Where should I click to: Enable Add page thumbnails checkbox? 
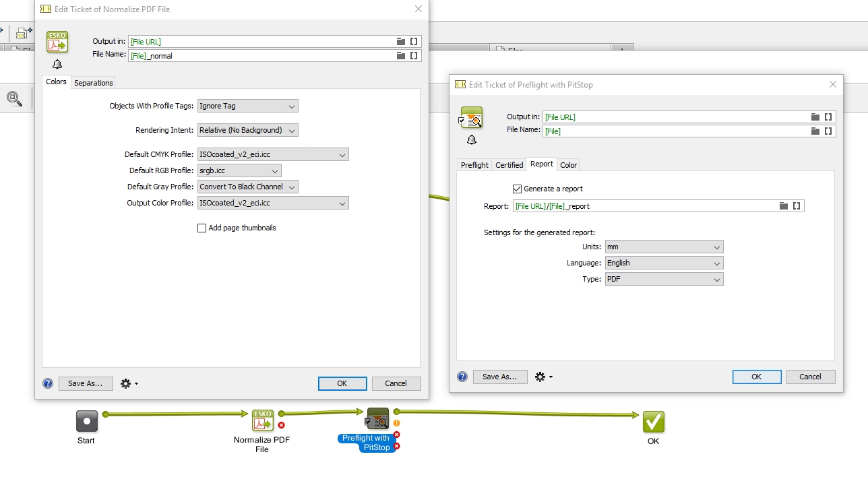201,228
